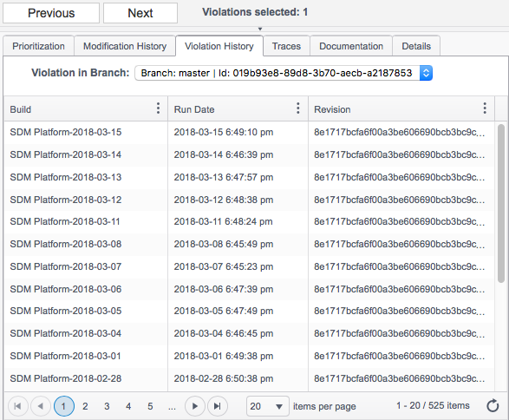The image size is (509, 420).
Task: Go to previous page arrow
Action: pos(41,406)
